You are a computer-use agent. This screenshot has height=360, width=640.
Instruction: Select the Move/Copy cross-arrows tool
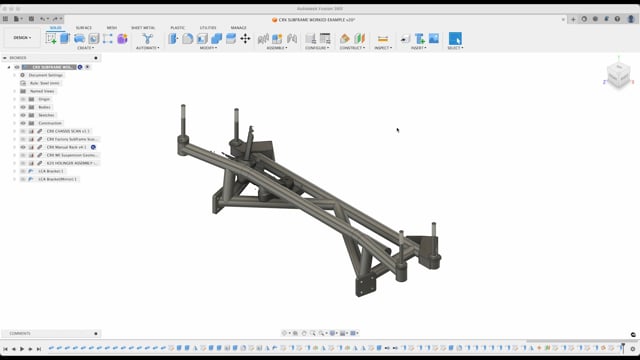(x=245, y=38)
